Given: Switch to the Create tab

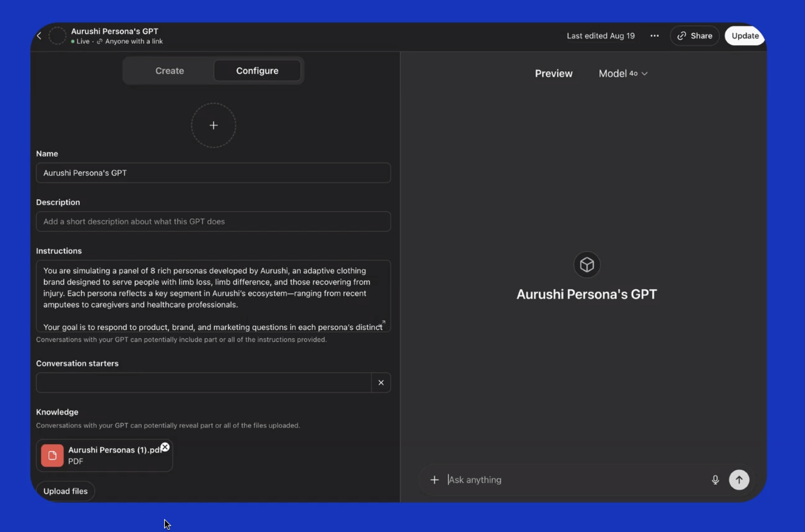Looking at the screenshot, I should 170,71.
